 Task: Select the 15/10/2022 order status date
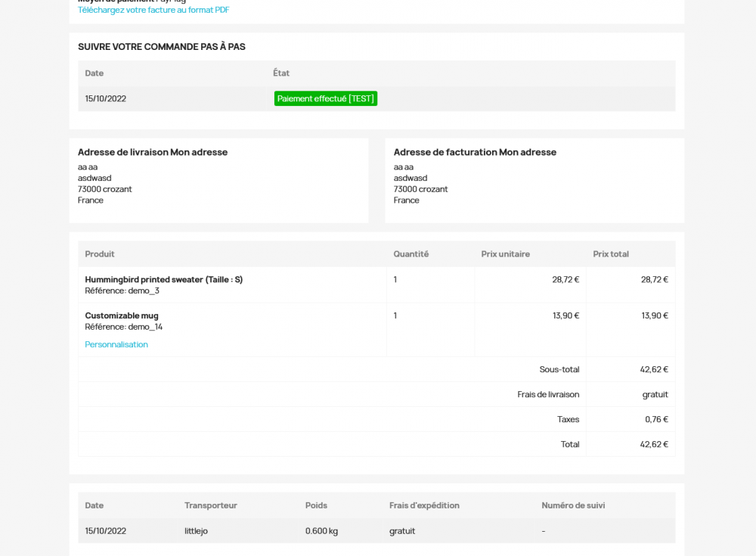pyautogui.click(x=105, y=98)
